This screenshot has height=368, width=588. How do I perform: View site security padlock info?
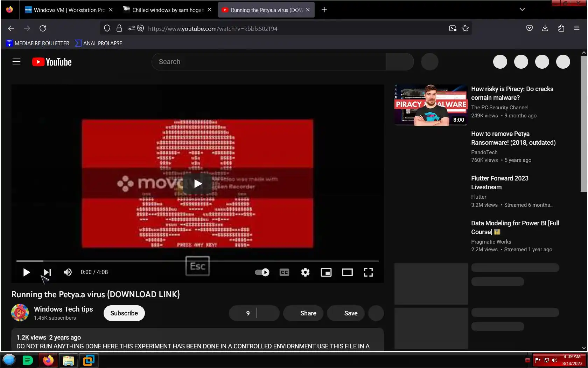tap(119, 28)
